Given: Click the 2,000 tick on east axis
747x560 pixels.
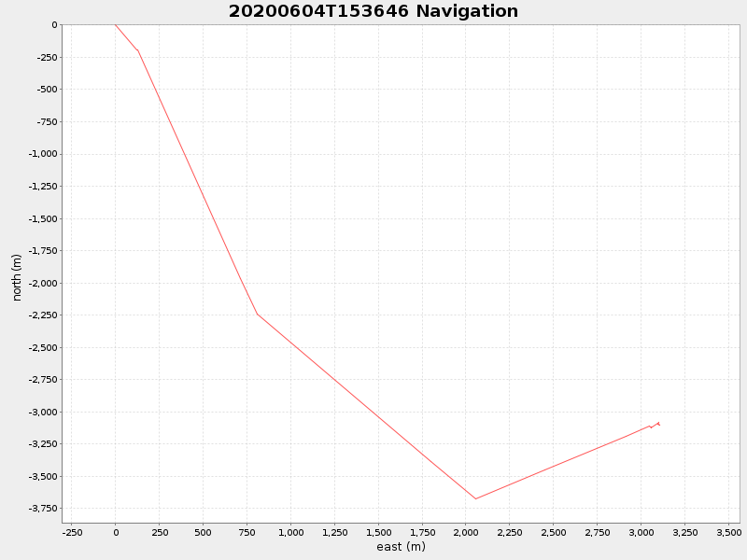Looking at the screenshot, I should pyautogui.click(x=466, y=532).
